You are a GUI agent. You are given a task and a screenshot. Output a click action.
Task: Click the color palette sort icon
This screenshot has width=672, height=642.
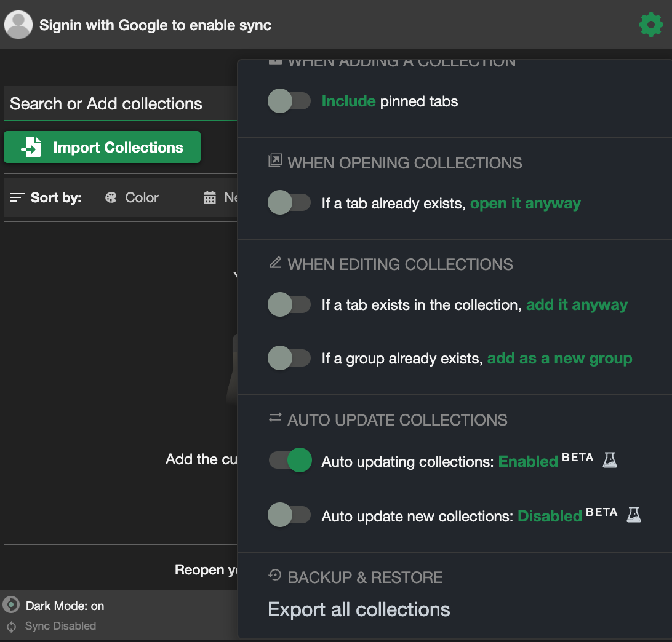111,197
